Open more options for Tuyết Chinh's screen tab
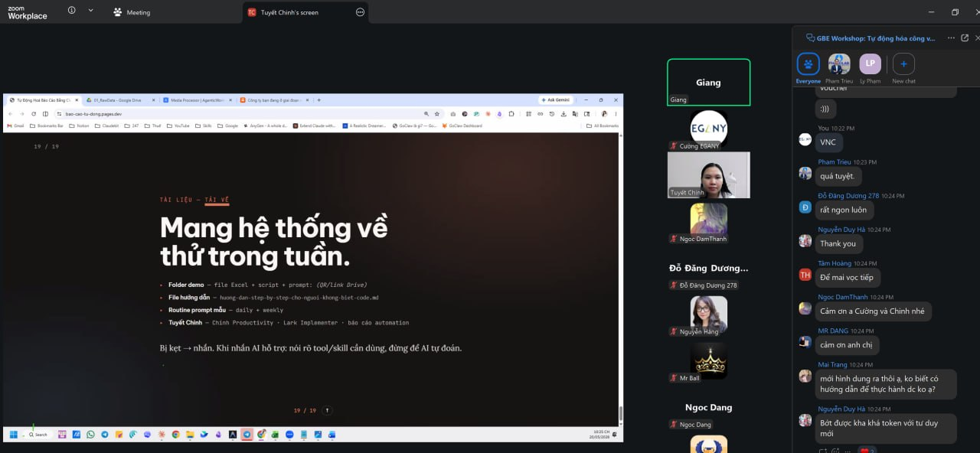980x453 pixels. coord(360,12)
